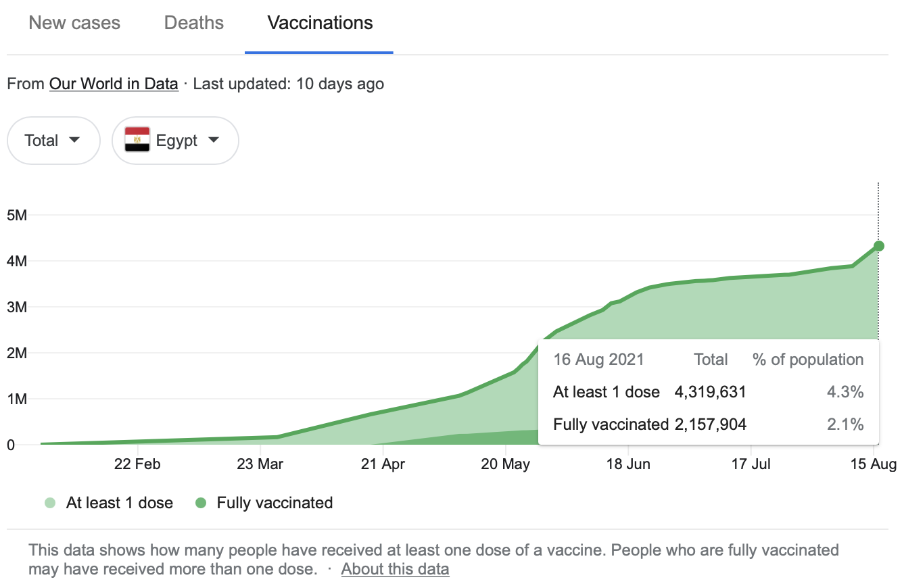This screenshot has height=588, width=902.
Task: Expand the Total metric dropdown
Action: pyautogui.click(x=53, y=141)
